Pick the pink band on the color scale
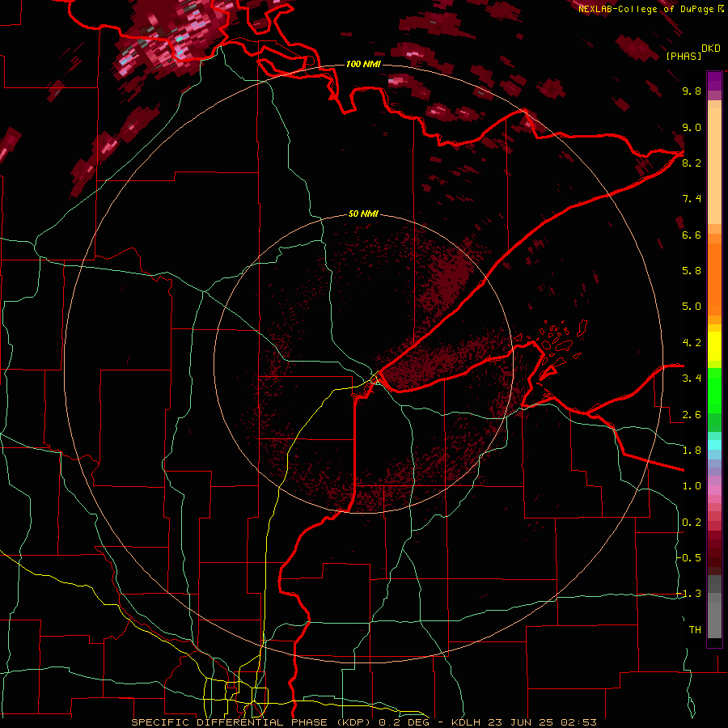 714,490
